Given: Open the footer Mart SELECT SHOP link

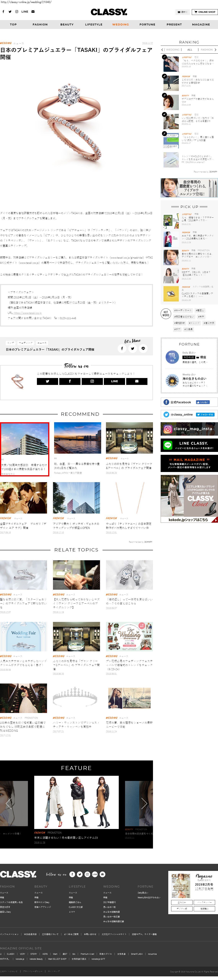Looking at the screenshot, I should 57,959.
